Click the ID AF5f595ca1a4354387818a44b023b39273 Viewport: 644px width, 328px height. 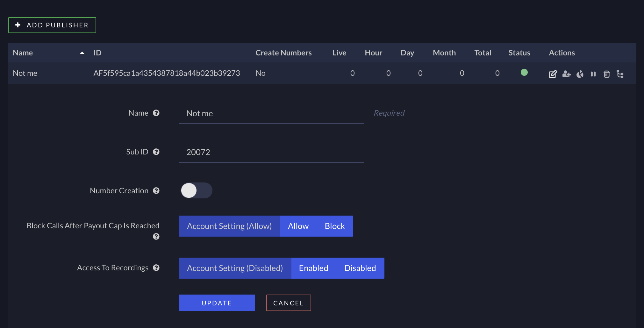167,73
